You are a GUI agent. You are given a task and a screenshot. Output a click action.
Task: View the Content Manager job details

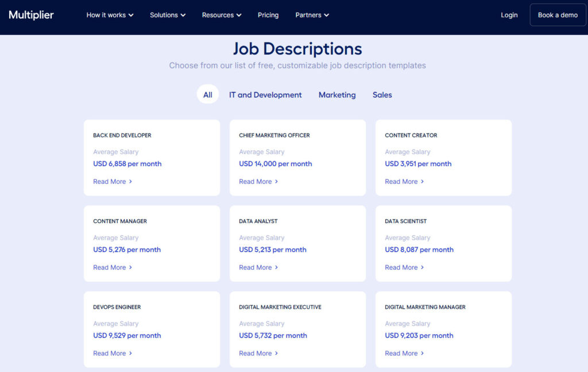click(109, 267)
